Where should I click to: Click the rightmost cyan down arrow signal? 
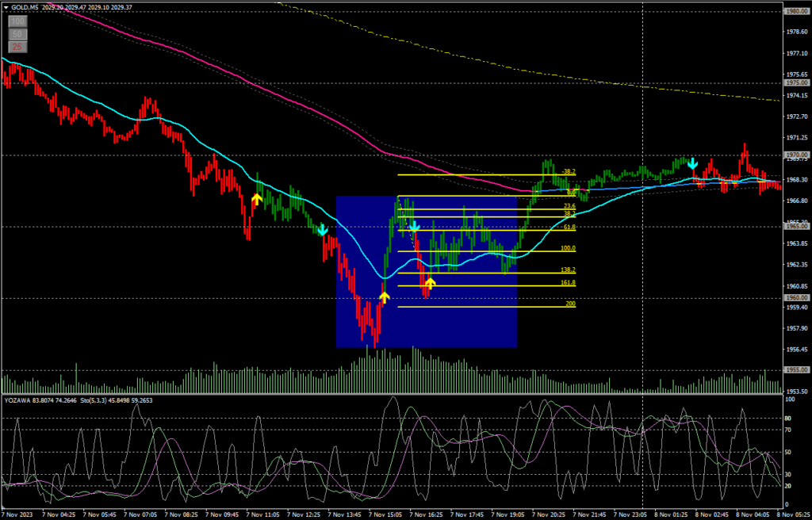[692, 163]
